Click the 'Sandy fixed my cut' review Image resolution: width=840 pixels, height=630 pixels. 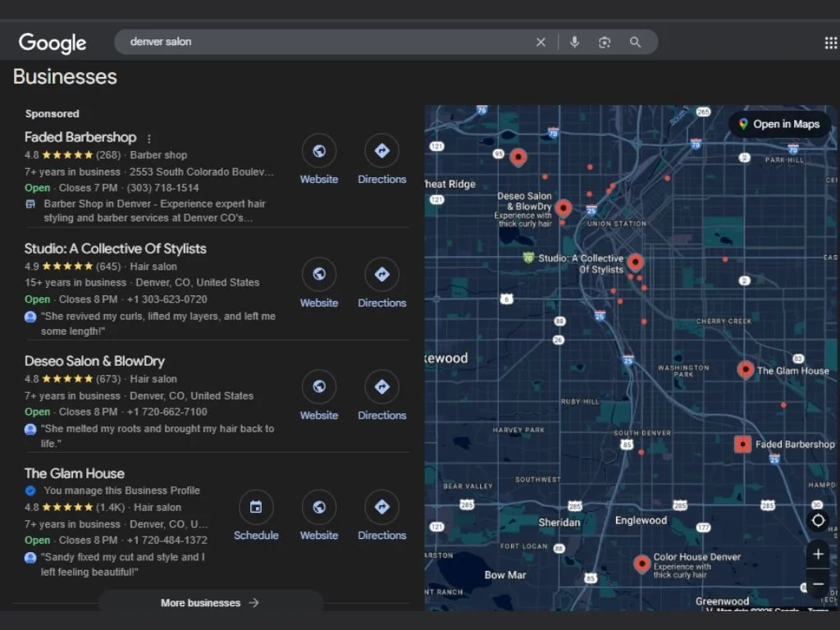coord(123,564)
